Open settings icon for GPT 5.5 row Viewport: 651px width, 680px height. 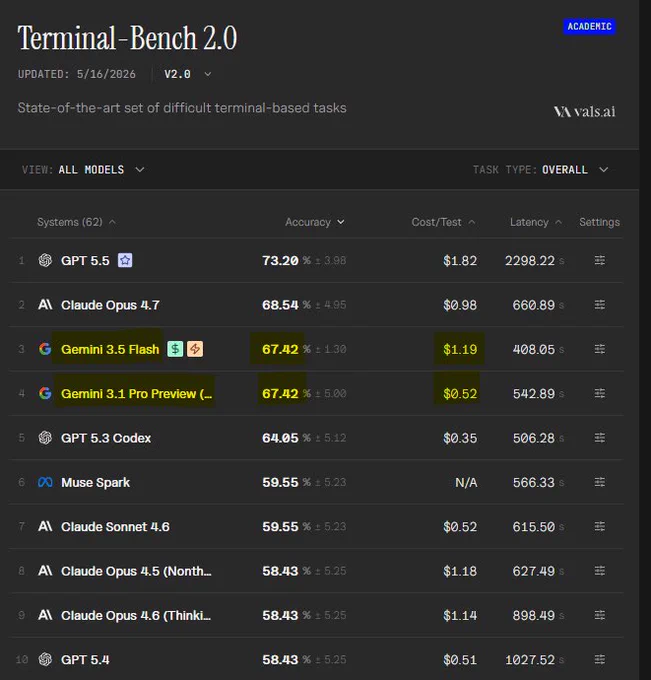(599, 260)
